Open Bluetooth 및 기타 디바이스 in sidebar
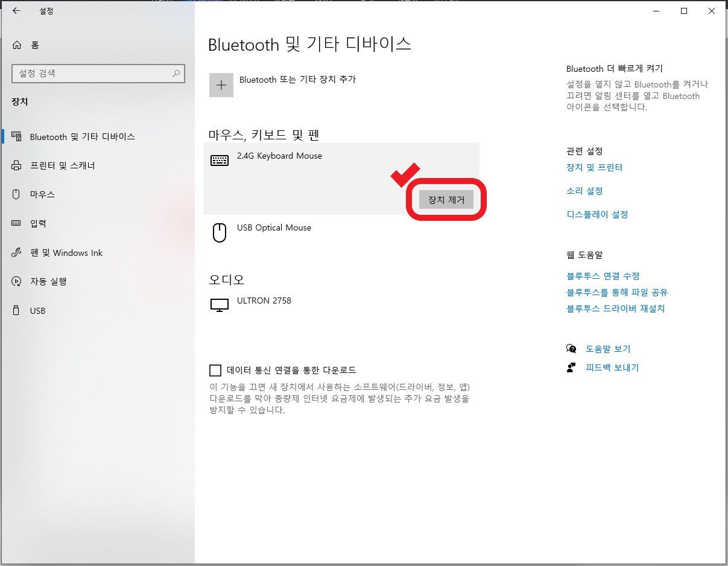 coord(82,136)
